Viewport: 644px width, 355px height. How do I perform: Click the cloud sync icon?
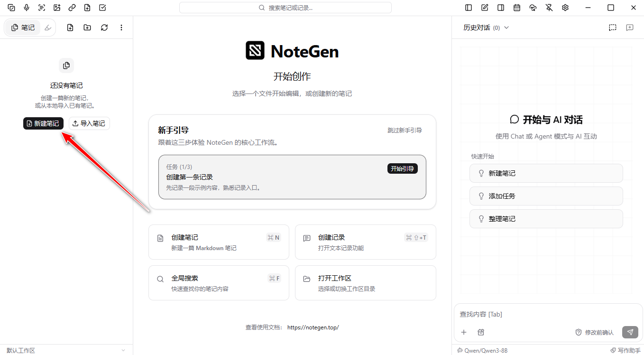coord(533,8)
